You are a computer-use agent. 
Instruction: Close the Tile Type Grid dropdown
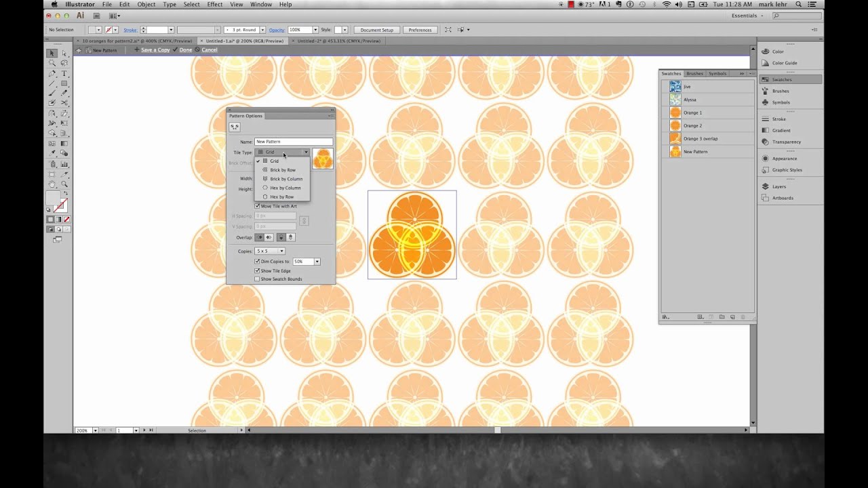283,152
